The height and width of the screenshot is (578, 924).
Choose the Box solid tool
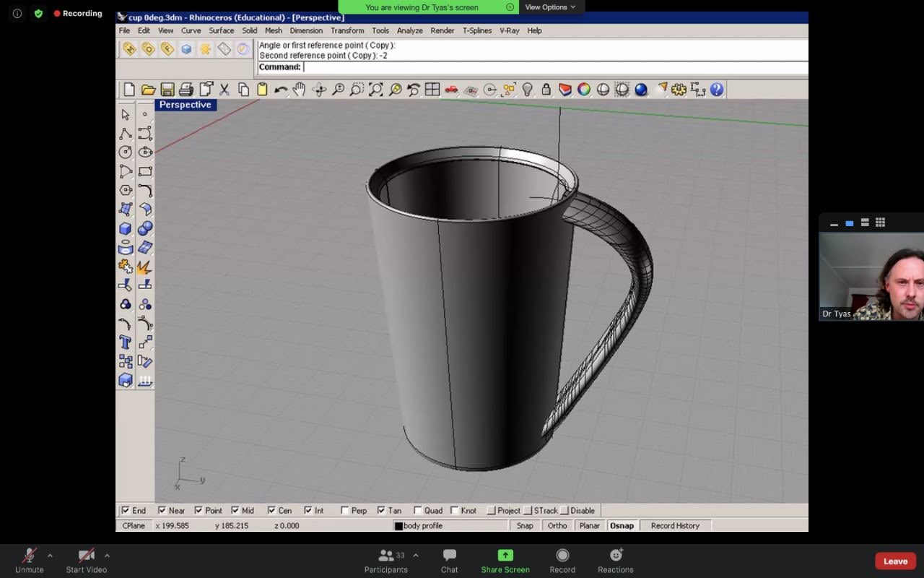[126, 228]
